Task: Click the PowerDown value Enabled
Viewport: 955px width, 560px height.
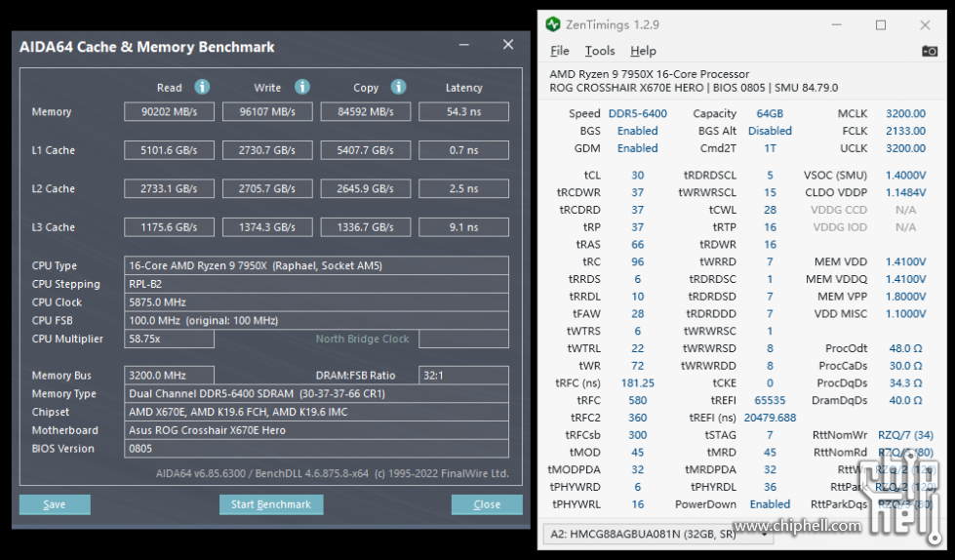Action: coord(770,504)
